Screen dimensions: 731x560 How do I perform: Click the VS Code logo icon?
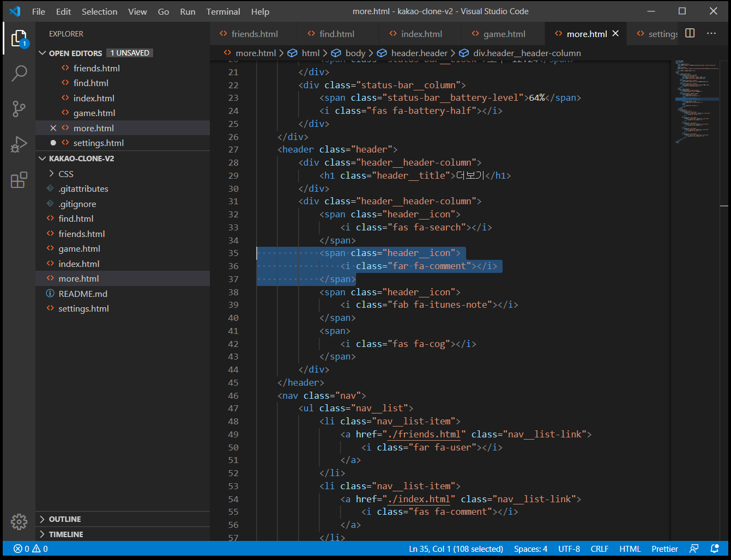[15, 11]
